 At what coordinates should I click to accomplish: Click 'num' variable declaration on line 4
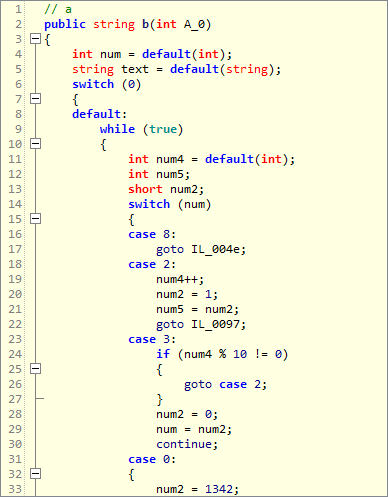point(110,54)
